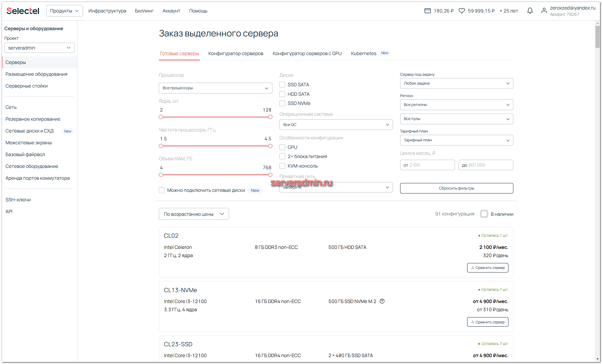
Task: Open SSH-ключи page
Action: [x=18, y=200]
